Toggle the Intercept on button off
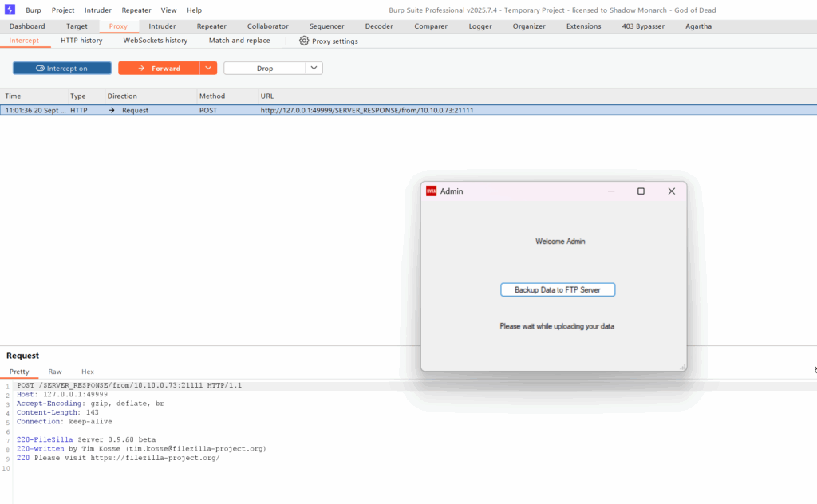This screenshot has height=504, width=817. (62, 69)
